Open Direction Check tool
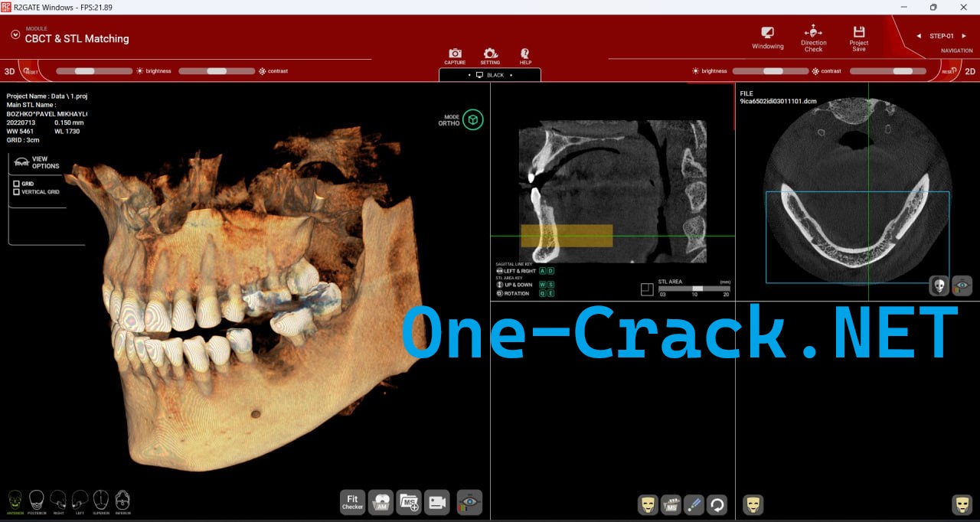Screen dimensions: 980x522 [x=813, y=33]
